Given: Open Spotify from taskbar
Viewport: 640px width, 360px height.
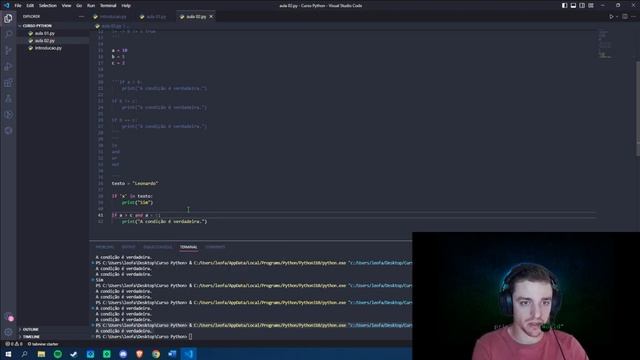Looking at the screenshot, I should coord(58,354).
